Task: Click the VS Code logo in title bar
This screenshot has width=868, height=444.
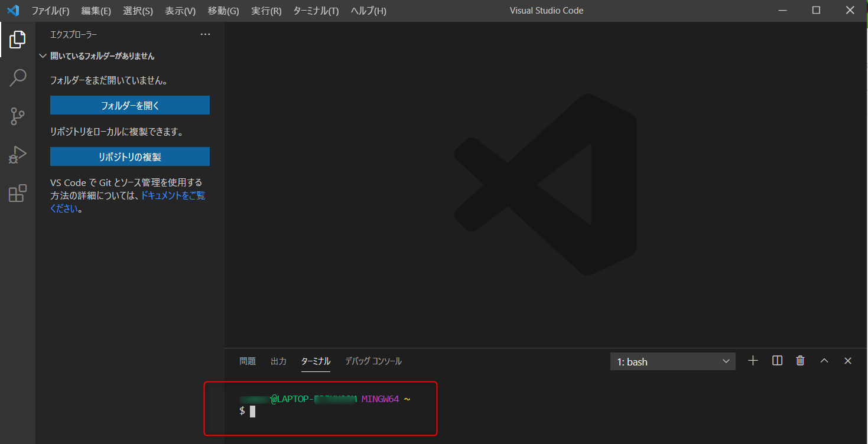Action: click(x=13, y=11)
